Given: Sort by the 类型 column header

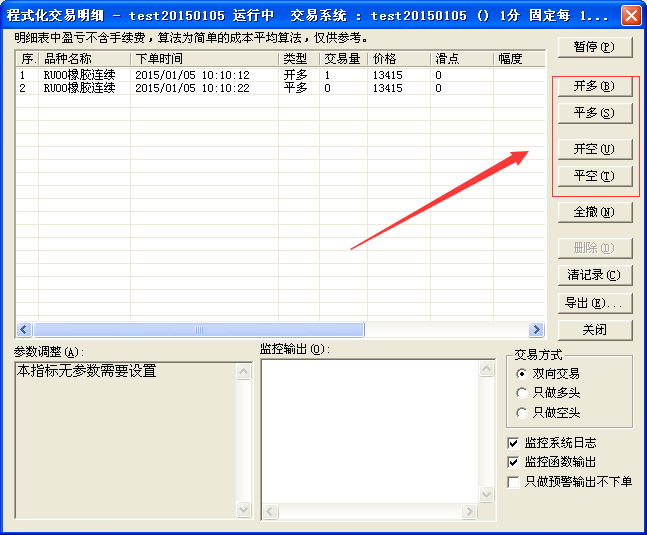Looking at the screenshot, I should pos(299,59).
